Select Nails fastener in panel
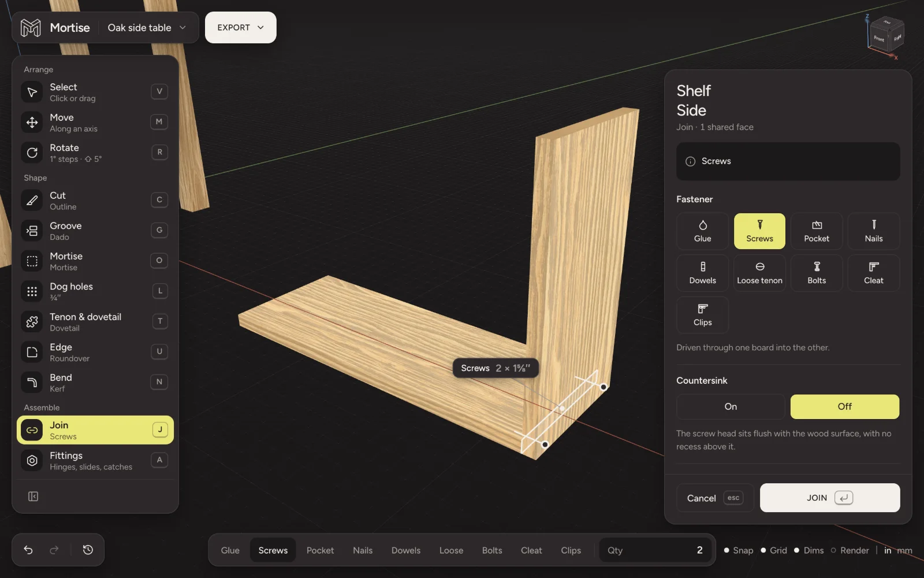The image size is (924, 578). tap(874, 231)
